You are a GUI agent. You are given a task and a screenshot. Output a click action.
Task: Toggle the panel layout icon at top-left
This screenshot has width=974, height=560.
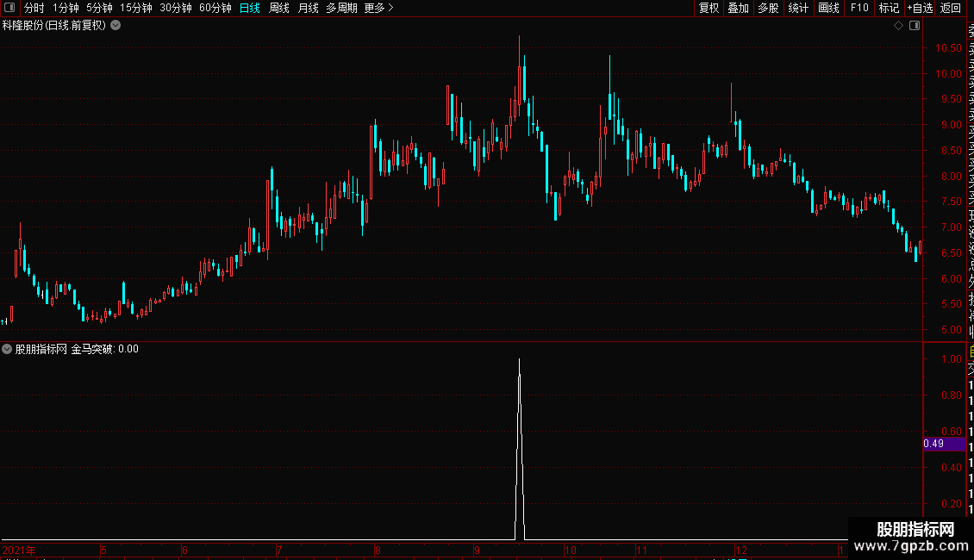[9, 8]
